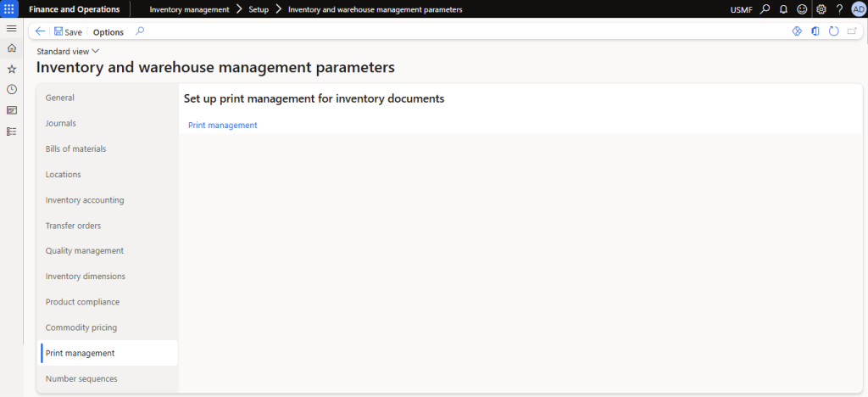Open Modules list icon in sidebar
The height and width of the screenshot is (397, 868).
[12, 131]
